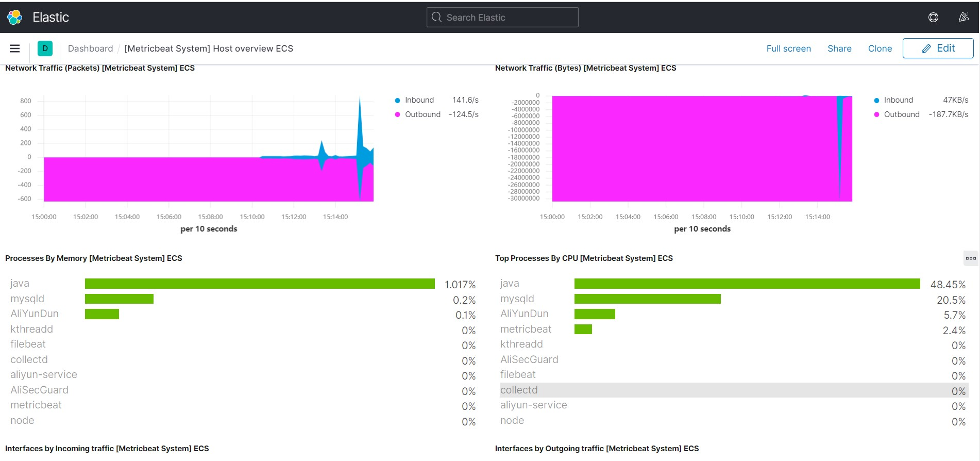Click the current dashboard name breadcrumb
The height and width of the screenshot is (461, 980).
[x=209, y=48]
